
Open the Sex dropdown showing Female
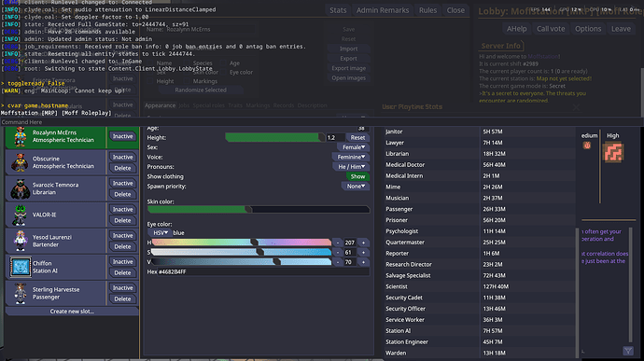click(353, 147)
